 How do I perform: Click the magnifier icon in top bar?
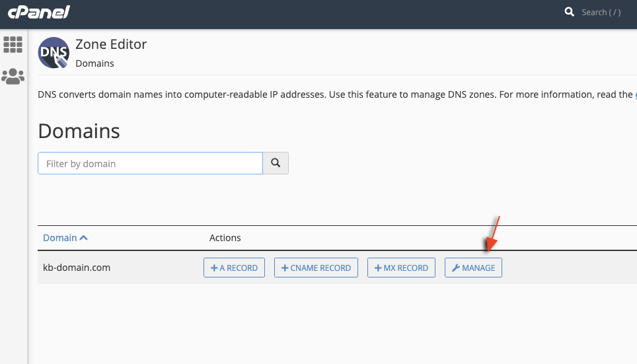(x=569, y=12)
